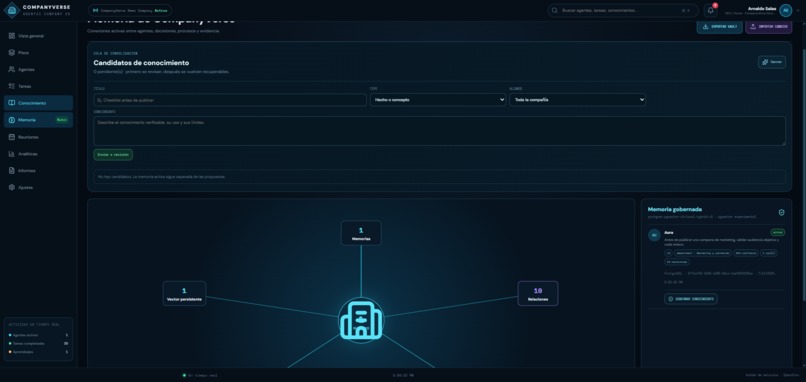Click the green status badge on Aura
The height and width of the screenshot is (382, 806).
click(x=777, y=232)
